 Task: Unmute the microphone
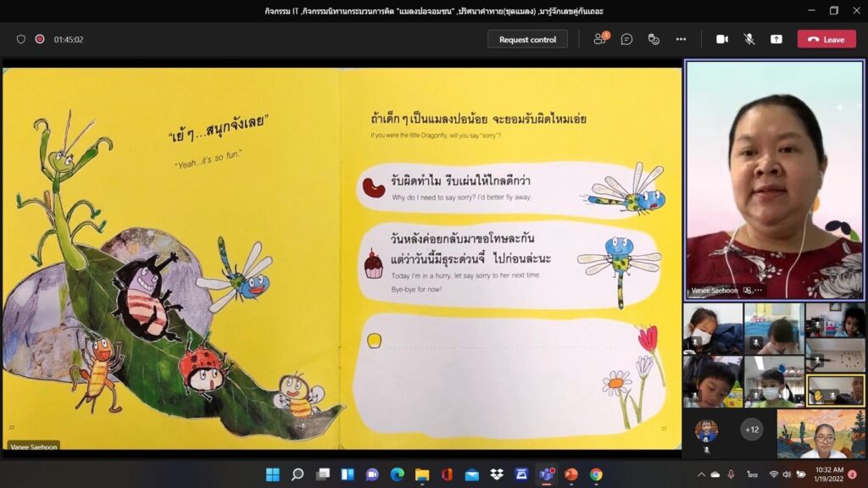click(x=749, y=39)
